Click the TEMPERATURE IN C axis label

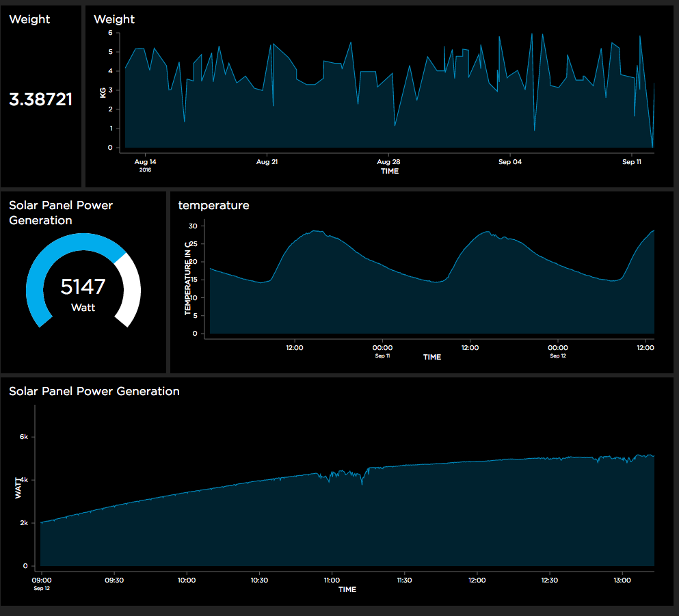[187, 278]
